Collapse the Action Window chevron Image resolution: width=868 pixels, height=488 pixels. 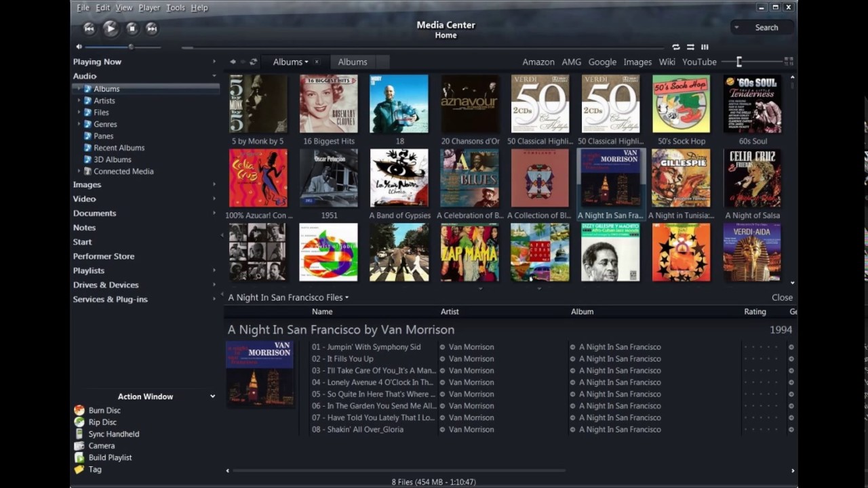coord(212,396)
